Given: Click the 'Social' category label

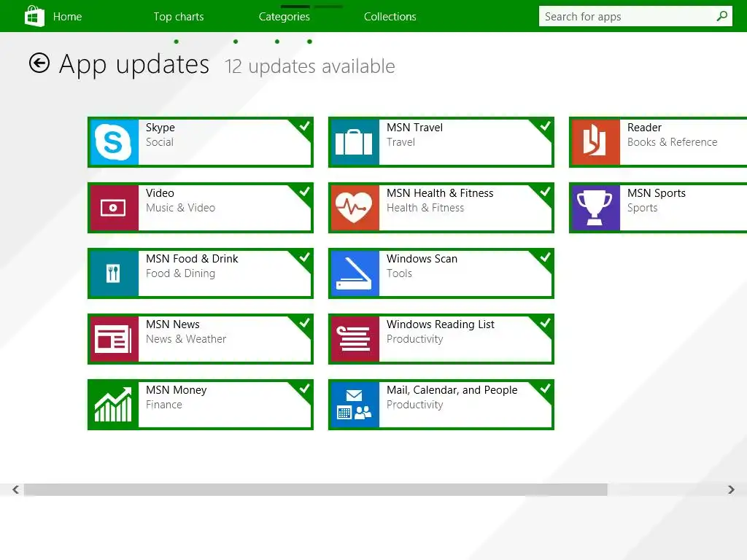Looking at the screenshot, I should [159, 142].
